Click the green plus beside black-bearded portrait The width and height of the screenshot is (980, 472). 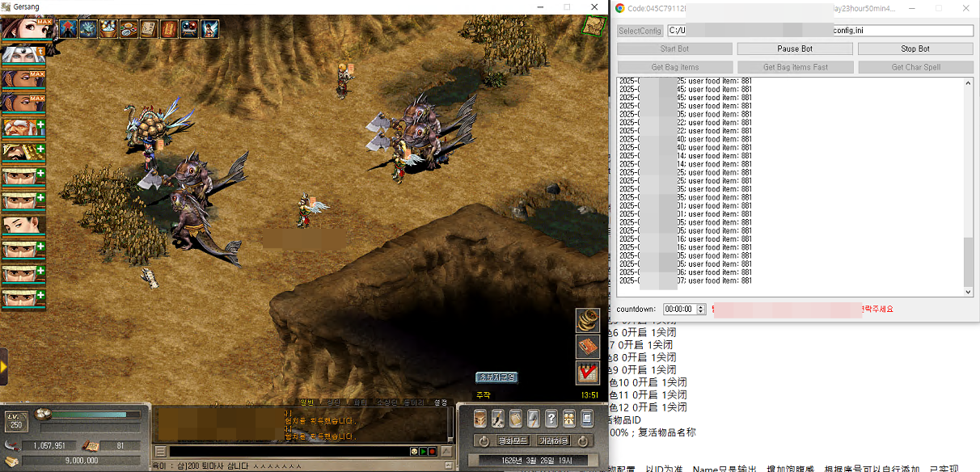[x=40, y=150]
